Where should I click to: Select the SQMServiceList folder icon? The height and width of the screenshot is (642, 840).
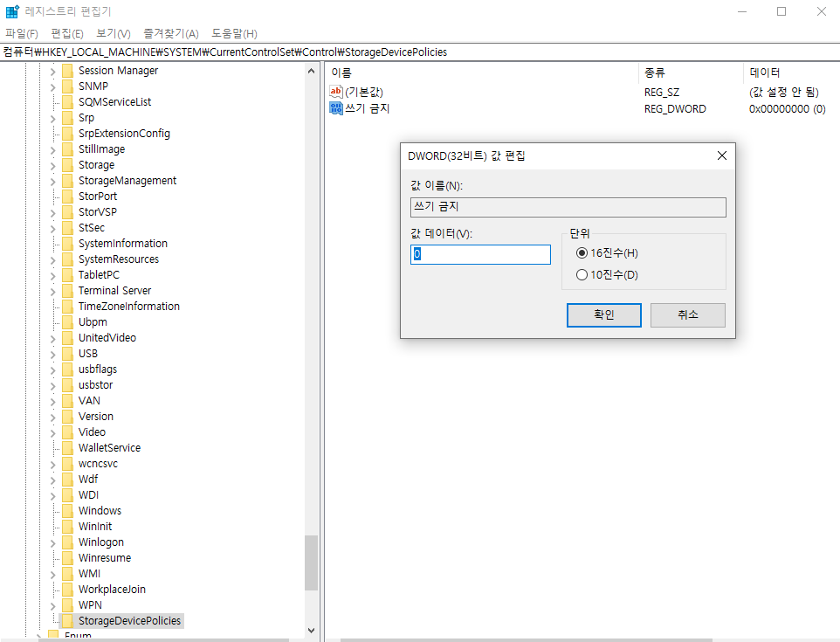pyautogui.click(x=67, y=102)
